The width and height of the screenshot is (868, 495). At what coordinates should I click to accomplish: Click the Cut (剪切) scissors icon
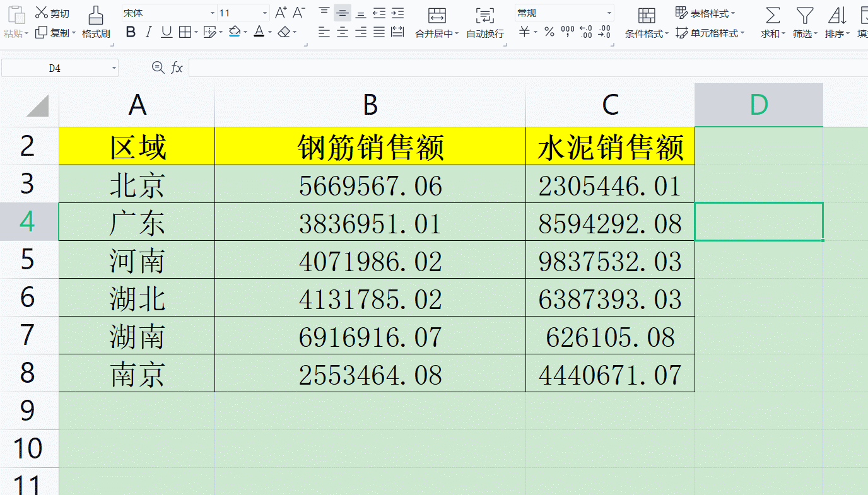(42, 13)
